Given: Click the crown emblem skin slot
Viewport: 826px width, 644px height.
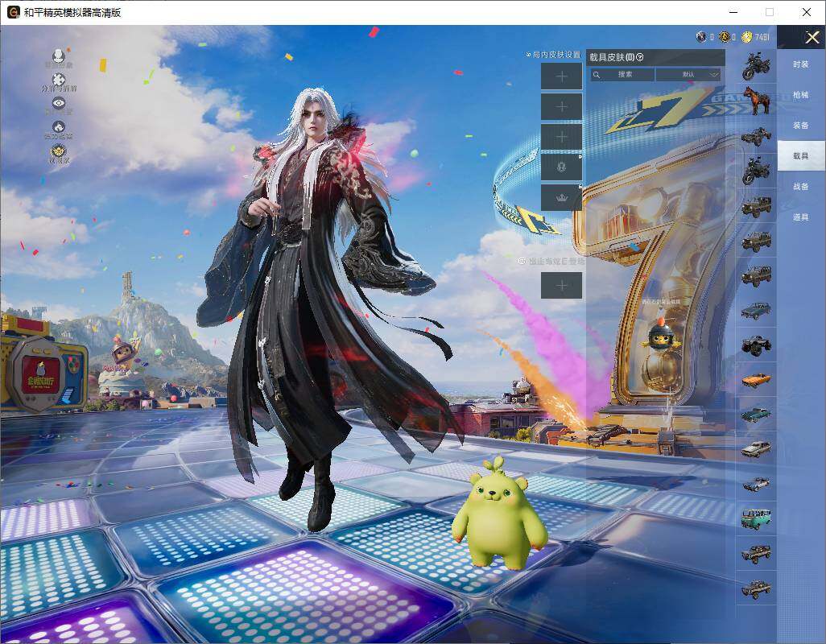Looking at the screenshot, I should 562,197.
